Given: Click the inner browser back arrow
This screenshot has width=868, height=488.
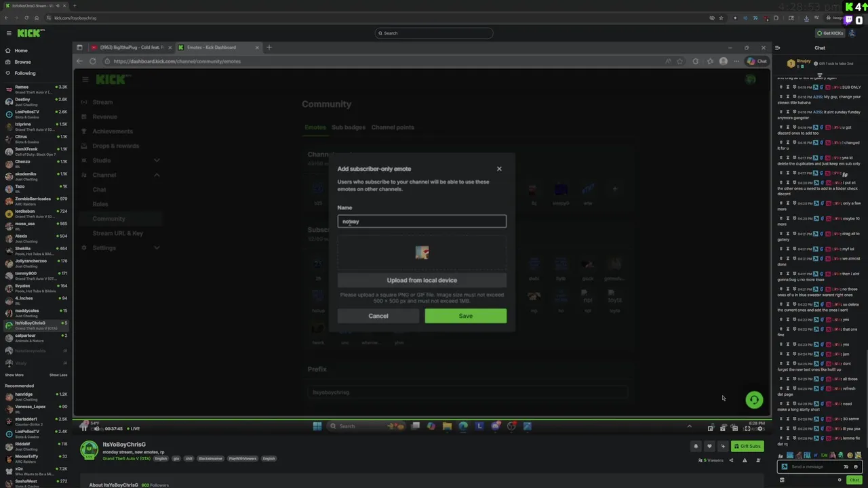Looking at the screenshot, I should pyautogui.click(x=79, y=62).
